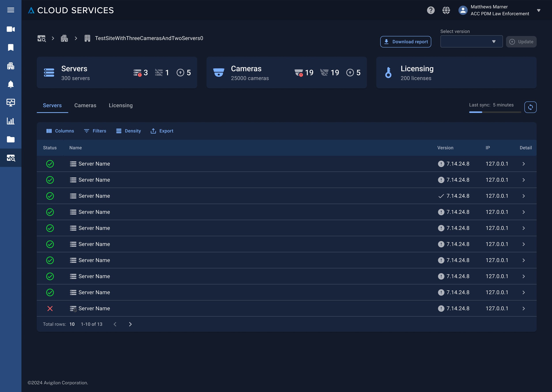The width and height of the screenshot is (552, 392).
Task: Open the system monitor icon in sidebar
Action: click(11, 102)
